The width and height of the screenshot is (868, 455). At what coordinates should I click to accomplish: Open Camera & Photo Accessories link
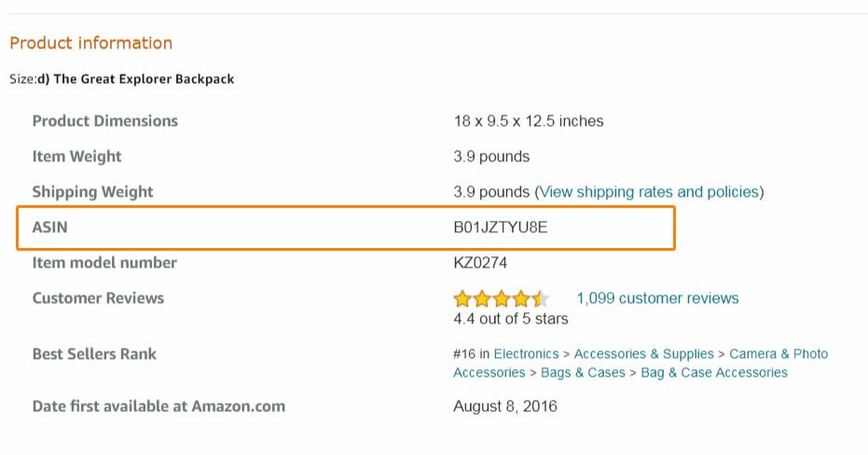click(778, 353)
